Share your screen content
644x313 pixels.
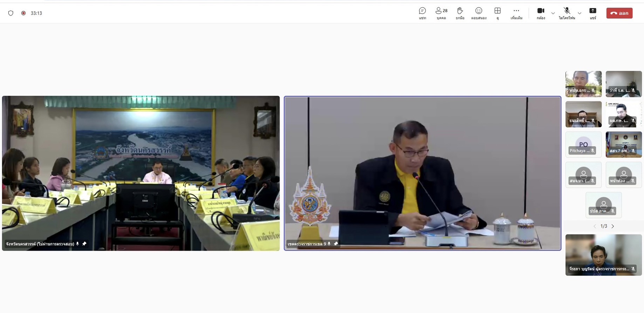click(592, 13)
